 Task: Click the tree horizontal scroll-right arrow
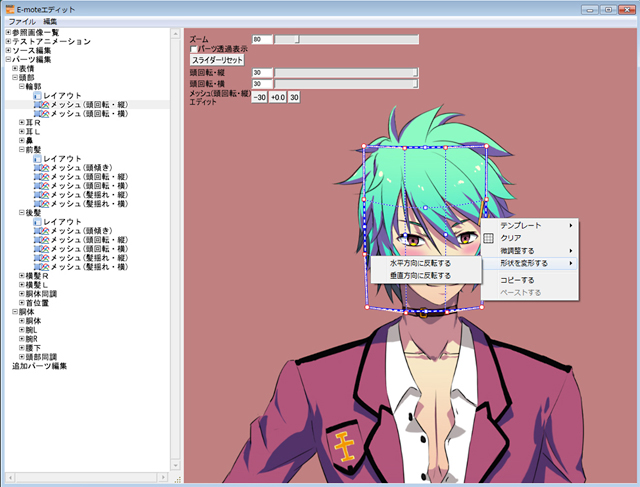[163, 477]
